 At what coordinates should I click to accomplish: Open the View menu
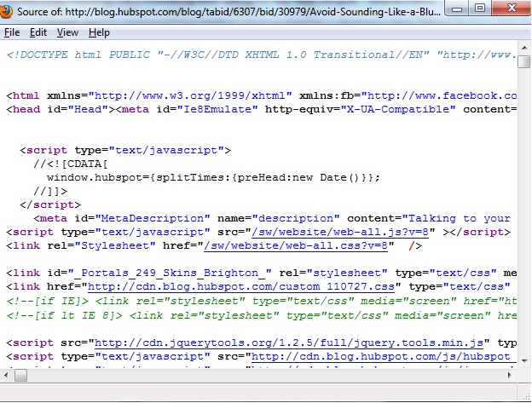pyautogui.click(x=67, y=32)
